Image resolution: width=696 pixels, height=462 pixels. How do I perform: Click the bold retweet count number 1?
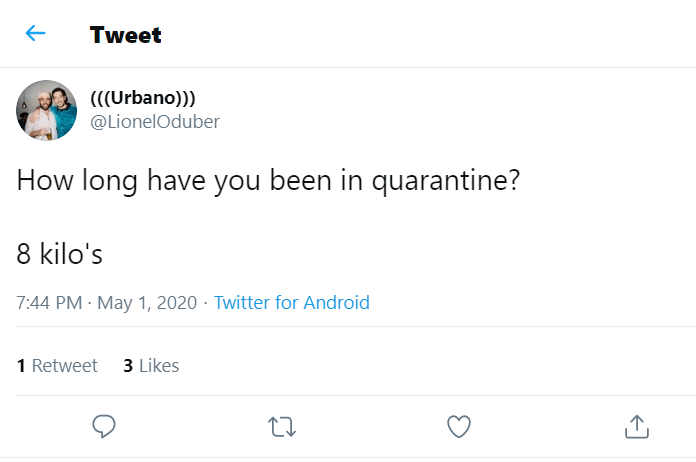[21, 366]
